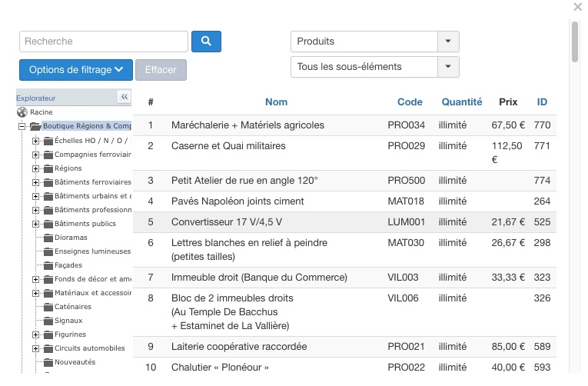
Task: Sort by the Quantité column header
Action: pos(461,101)
